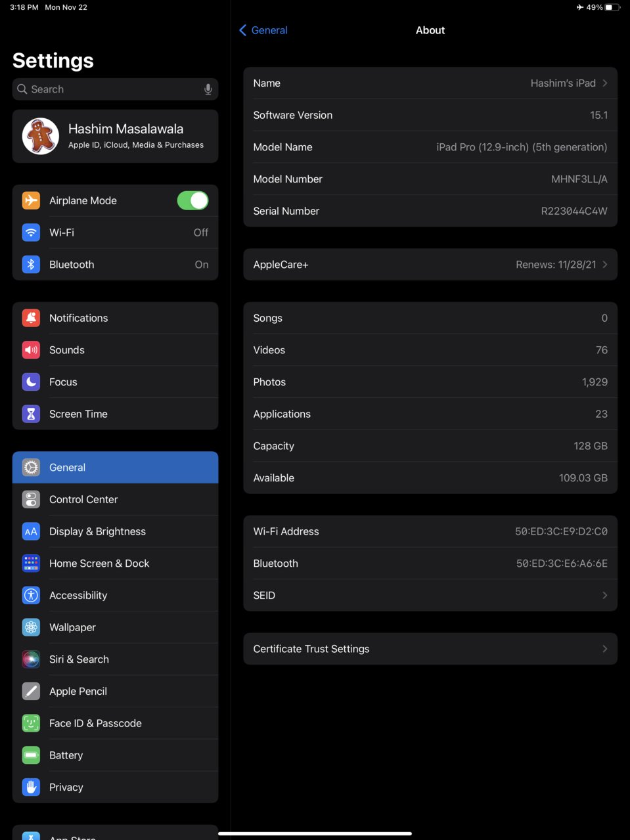Tap the Bluetooth On status
Screen dimensions: 630x840
(x=202, y=265)
